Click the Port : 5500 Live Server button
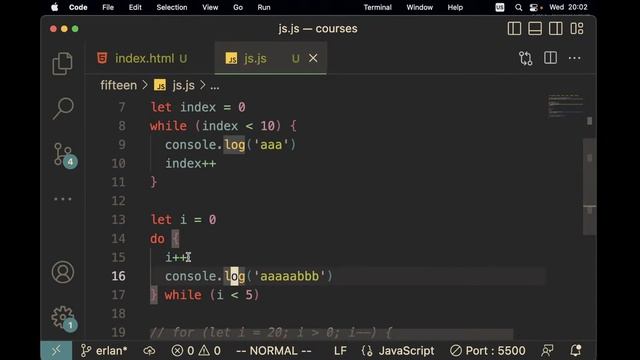This screenshot has height=360, width=640. 487,351
